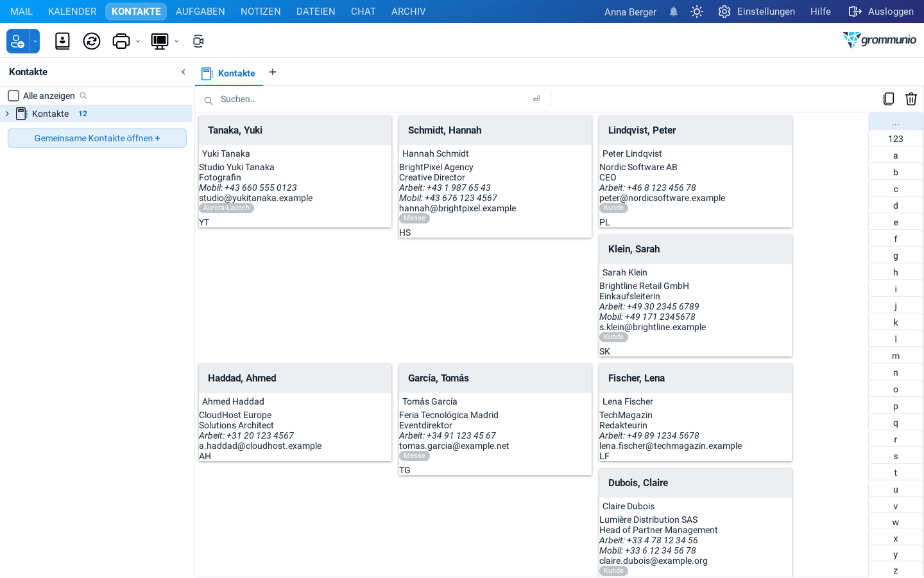This screenshot has height=578, width=924.
Task: Click the Suchen search field
Action: pyautogui.click(x=372, y=100)
